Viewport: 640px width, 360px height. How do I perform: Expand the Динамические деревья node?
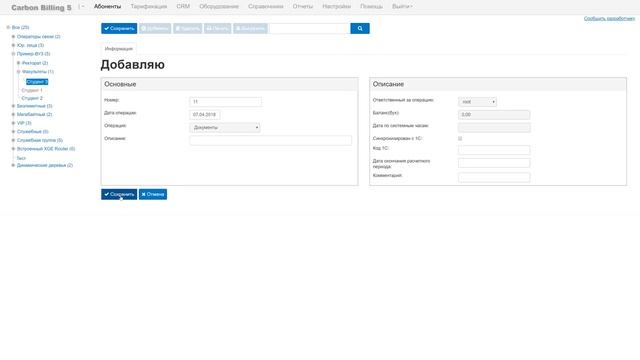point(13,165)
